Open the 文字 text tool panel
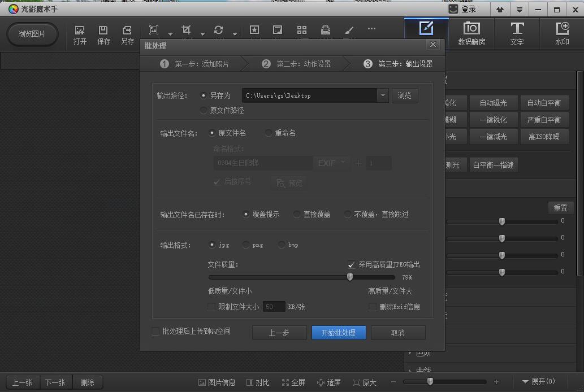Viewport: 584px width, 392px height. [x=517, y=33]
